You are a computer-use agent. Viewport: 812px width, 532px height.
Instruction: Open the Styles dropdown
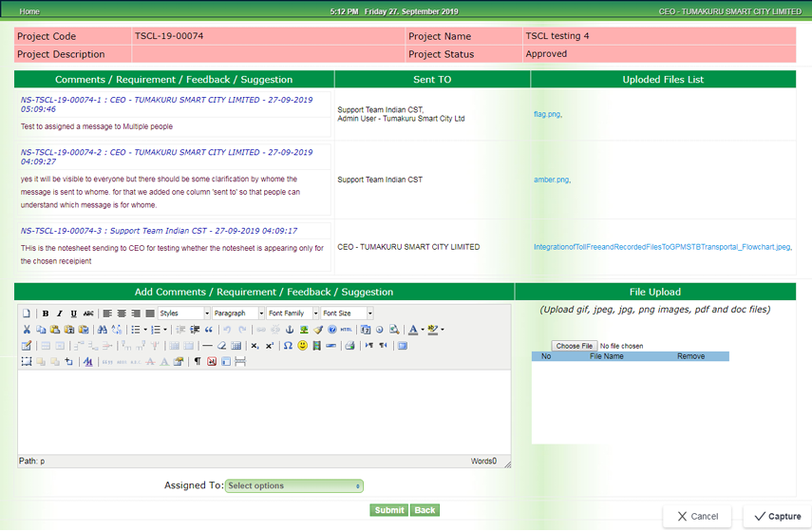(x=184, y=313)
